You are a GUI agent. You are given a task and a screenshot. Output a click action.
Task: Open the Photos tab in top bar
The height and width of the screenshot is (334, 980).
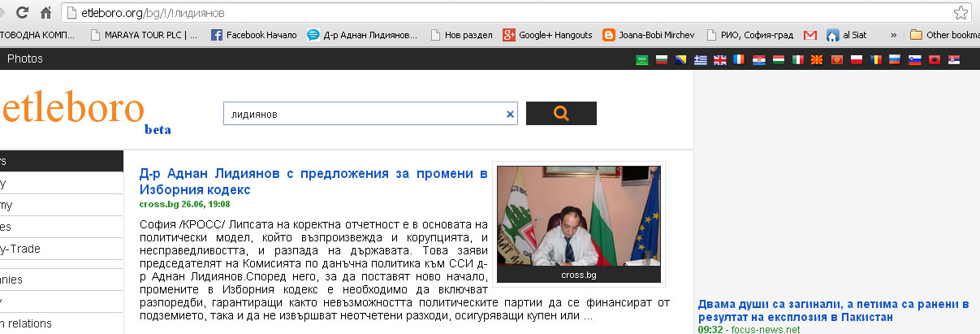24,59
